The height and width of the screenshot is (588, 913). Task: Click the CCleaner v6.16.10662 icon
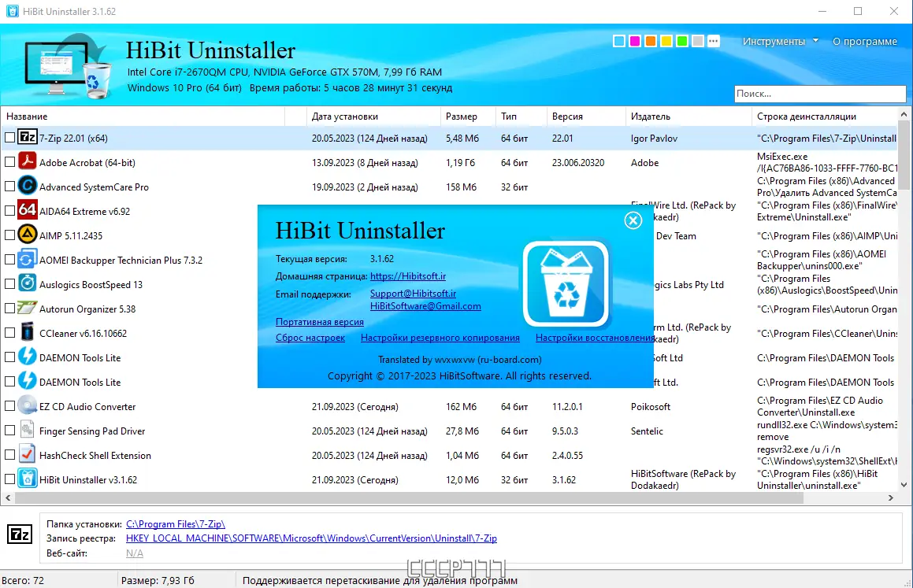click(x=28, y=332)
